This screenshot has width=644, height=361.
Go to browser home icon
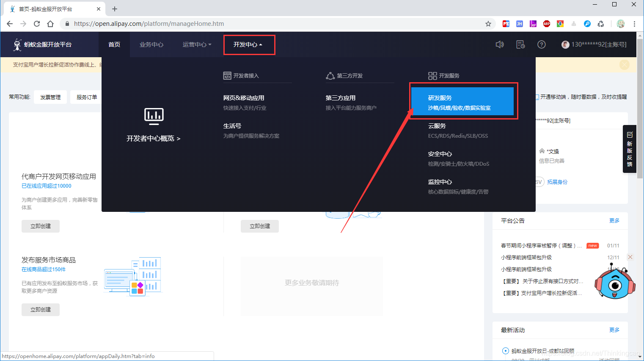[50, 24]
